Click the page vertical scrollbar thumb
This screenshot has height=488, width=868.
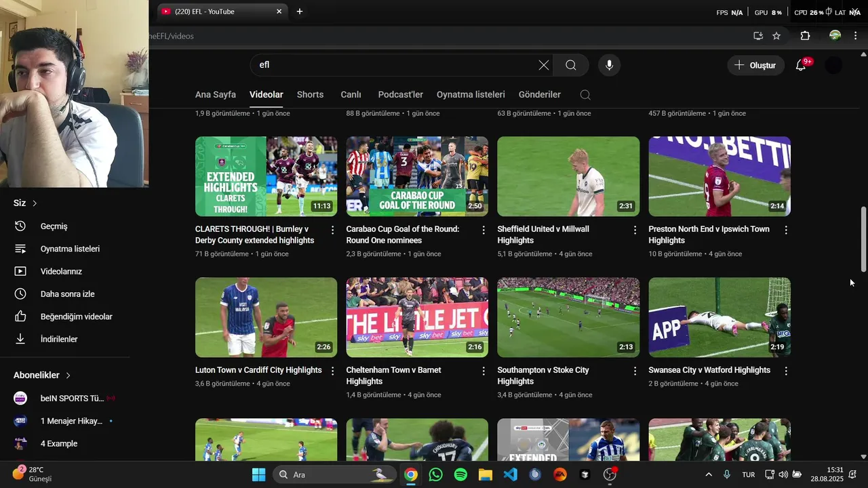pyautogui.click(x=863, y=240)
